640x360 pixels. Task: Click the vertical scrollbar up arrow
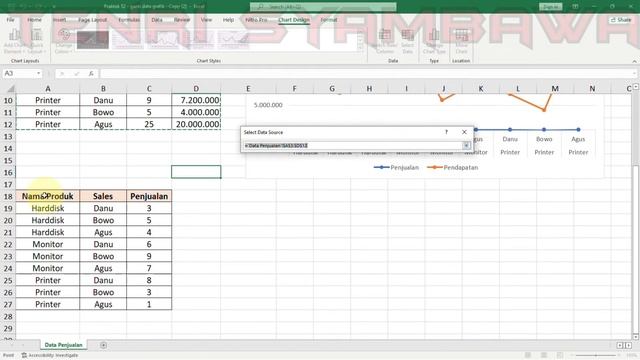(636, 87)
